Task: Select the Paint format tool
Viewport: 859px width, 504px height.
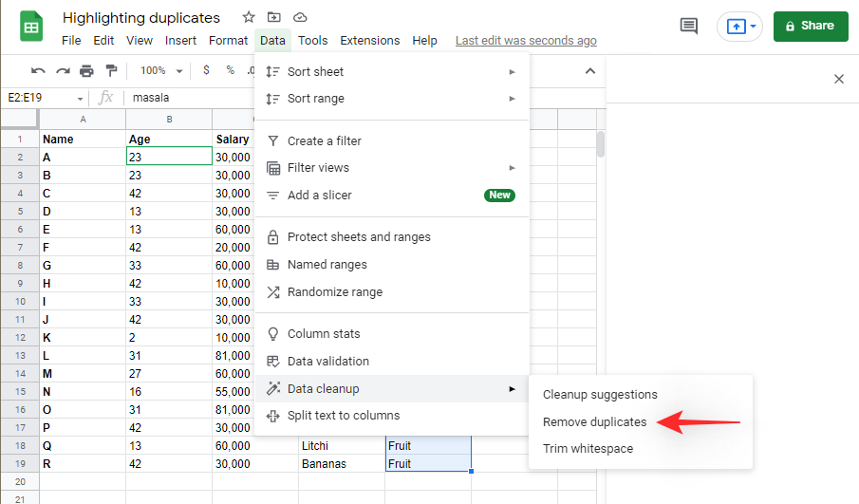Action: pos(111,70)
